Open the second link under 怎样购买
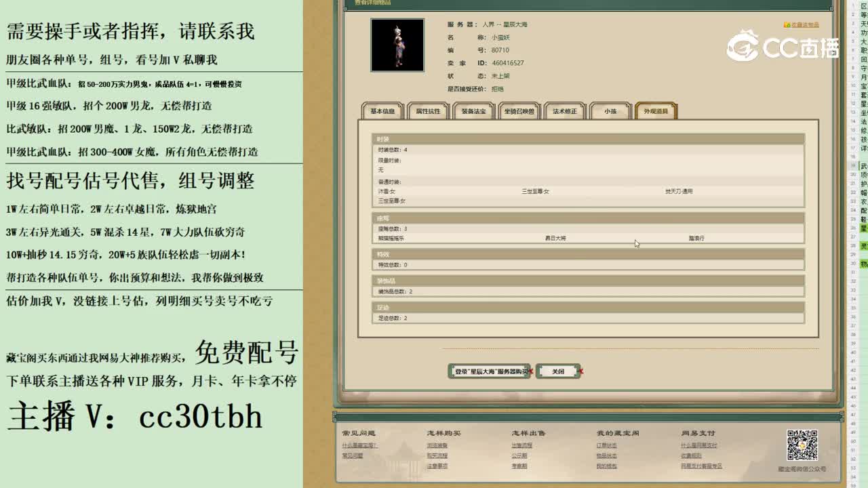 437,455
